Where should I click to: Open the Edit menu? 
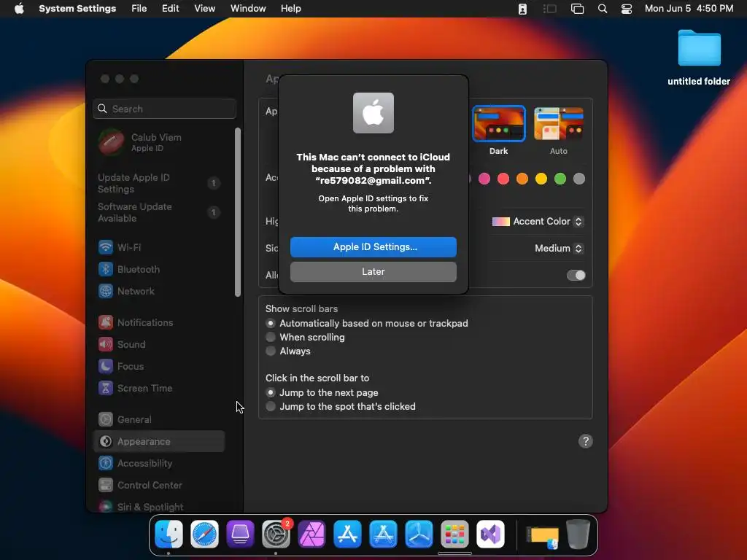[x=170, y=9]
